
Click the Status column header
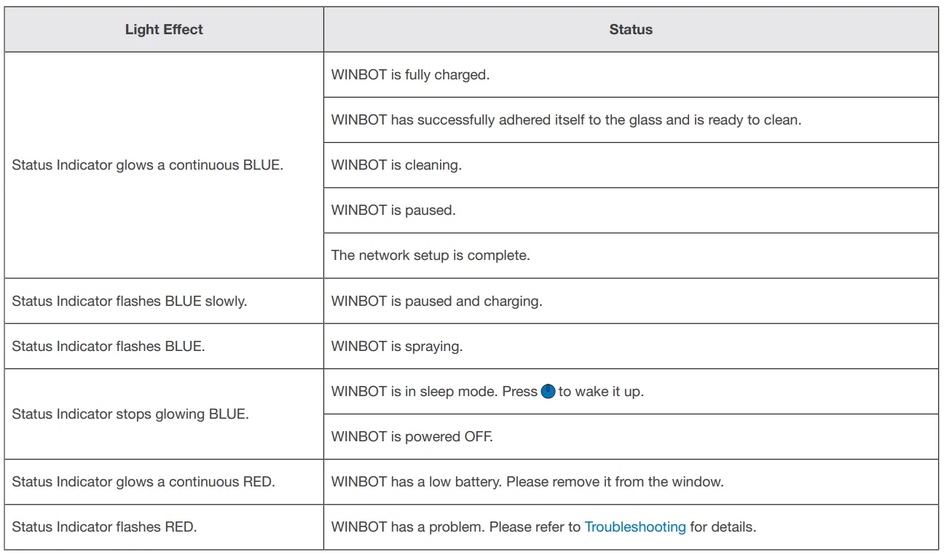coord(630,30)
